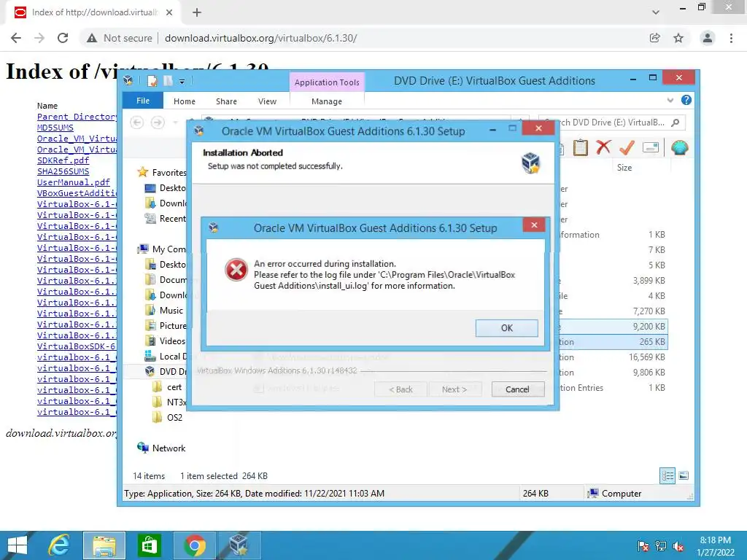The height and width of the screenshot is (560, 747).
Task: Click the Parent Directory link
Action: point(77,117)
